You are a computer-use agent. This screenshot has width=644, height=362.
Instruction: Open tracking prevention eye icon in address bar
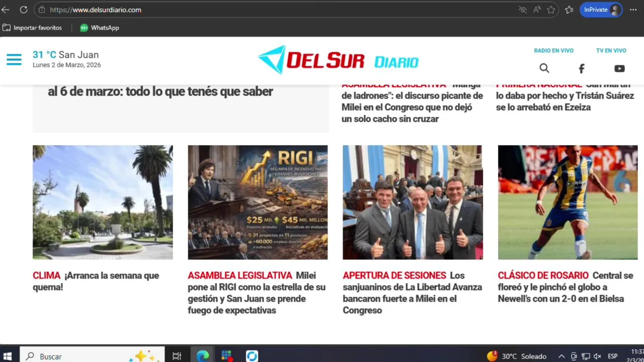(x=523, y=10)
